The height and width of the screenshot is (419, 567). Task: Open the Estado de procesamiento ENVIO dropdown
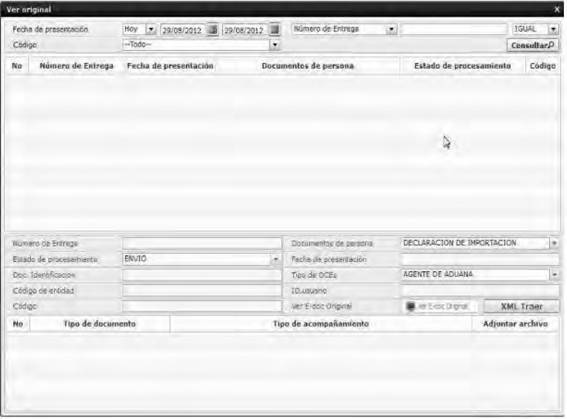(x=276, y=259)
